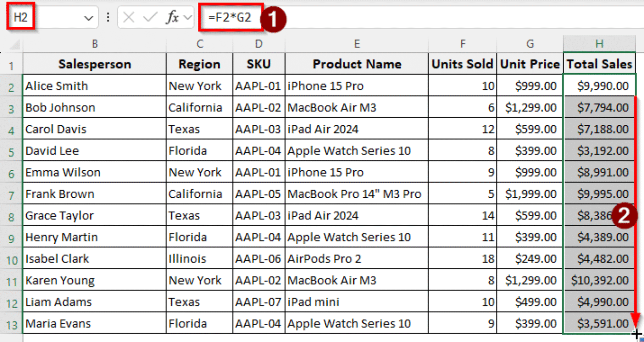This screenshot has width=644, height=342.
Task: Click the formula bar containing =F2*G2
Action: [x=230, y=17]
